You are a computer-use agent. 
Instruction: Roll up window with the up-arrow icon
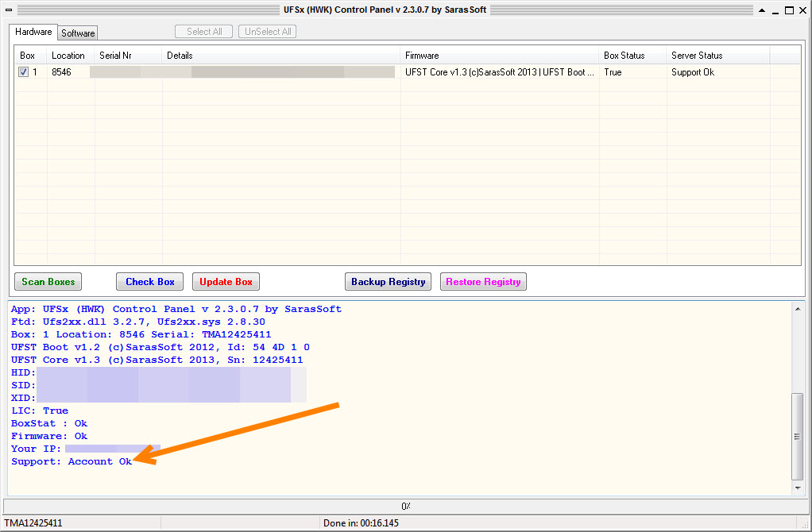point(762,10)
